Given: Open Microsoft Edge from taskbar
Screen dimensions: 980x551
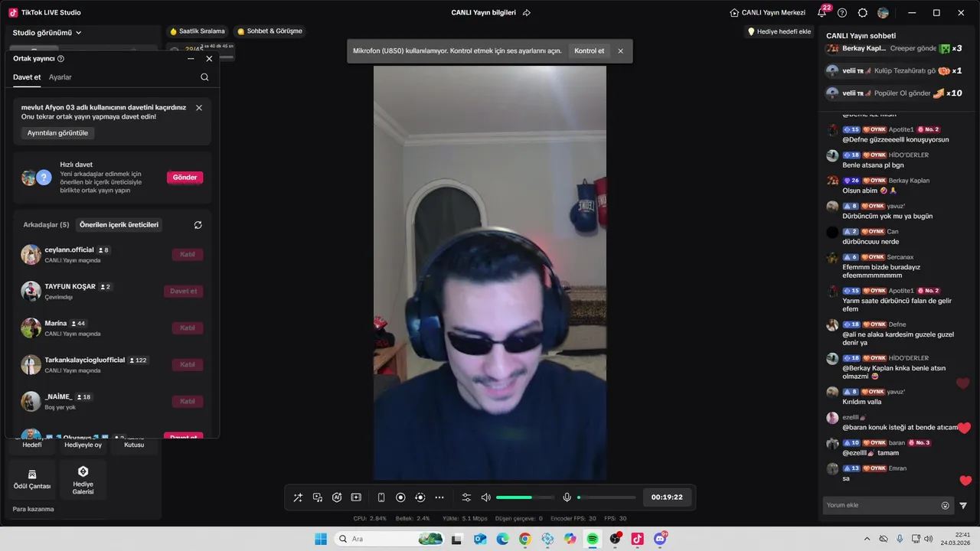Looking at the screenshot, I should [502, 540].
